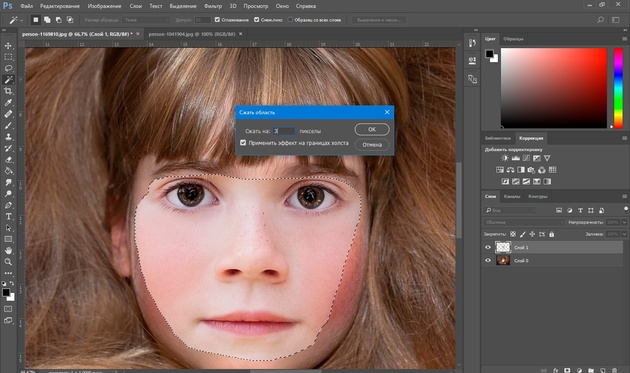630x373 pixels.
Task: Open the Файл menu
Action: (27, 6)
